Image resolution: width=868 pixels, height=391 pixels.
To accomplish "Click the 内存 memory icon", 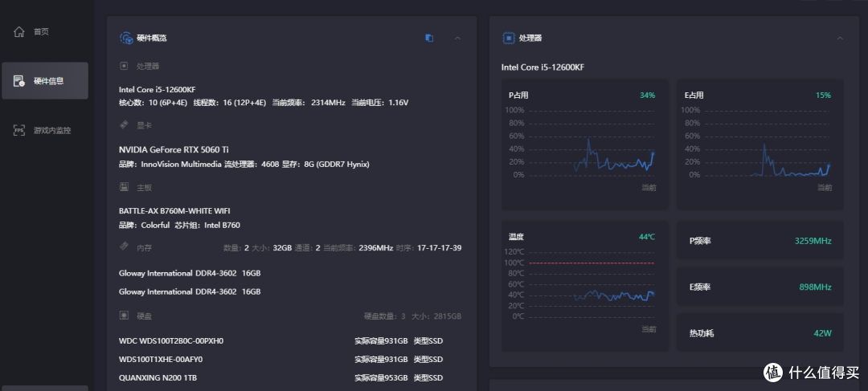I will pos(125,246).
